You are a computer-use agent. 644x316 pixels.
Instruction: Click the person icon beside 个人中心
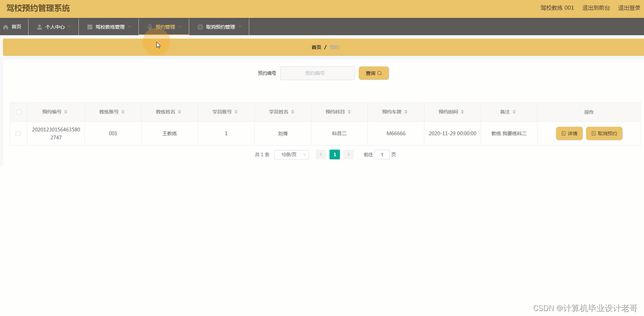39,27
